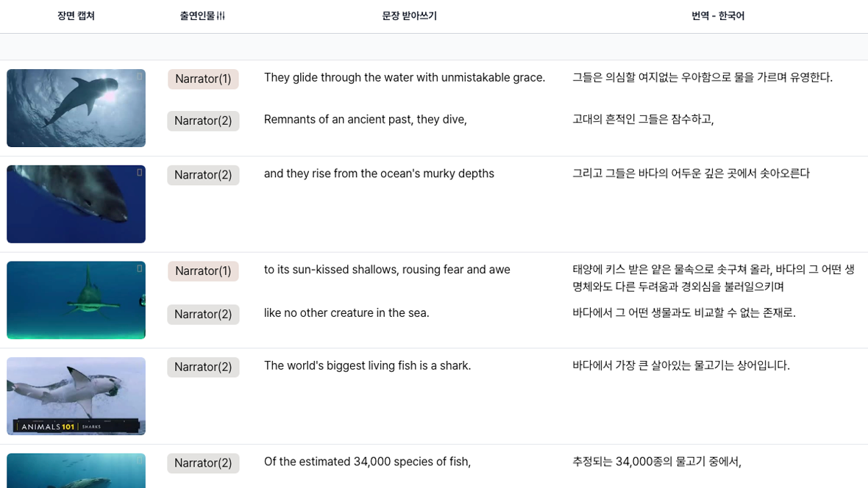Screen dimensions: 868x488
Task: Click the Narrator(2) chip beside the biggest fish sentence
Action: 203,367
